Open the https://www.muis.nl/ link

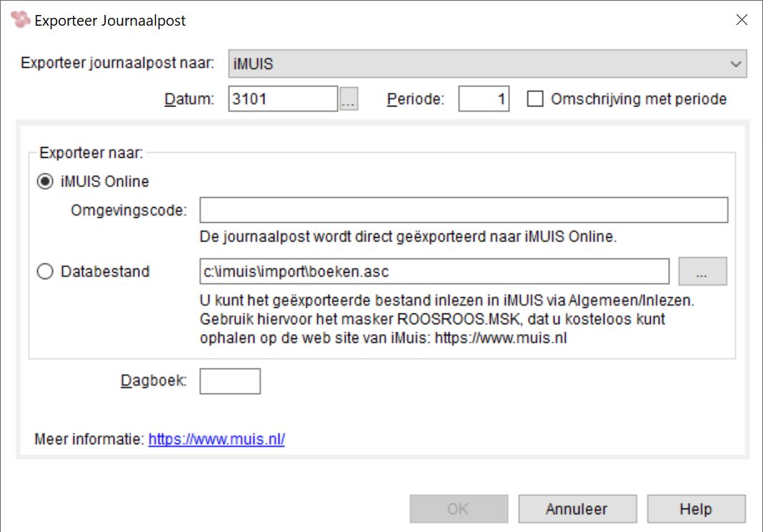(x=216, y=439)
